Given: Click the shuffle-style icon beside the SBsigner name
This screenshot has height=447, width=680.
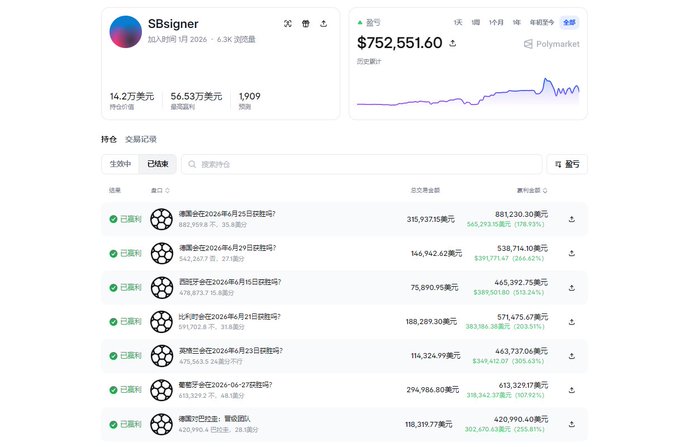Looking at the screenshot, I should click(x=288, y=23).
